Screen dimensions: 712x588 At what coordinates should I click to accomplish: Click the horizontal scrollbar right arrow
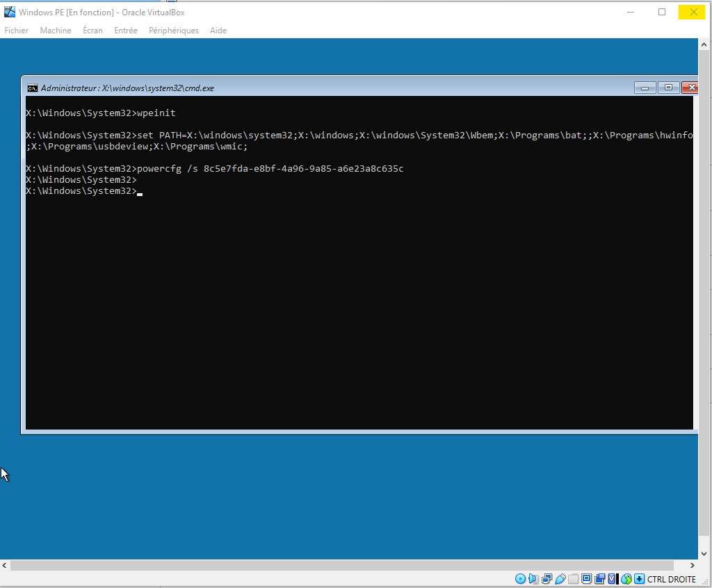692,565
